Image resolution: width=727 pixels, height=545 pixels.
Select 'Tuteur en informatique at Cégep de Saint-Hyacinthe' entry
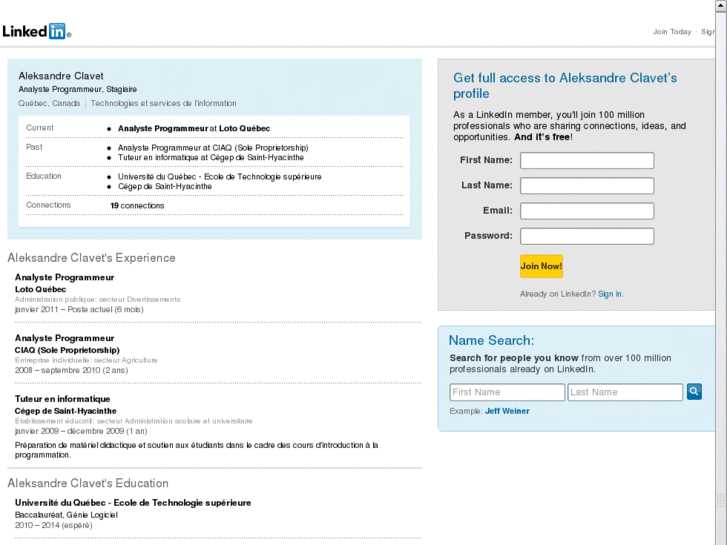210,157
